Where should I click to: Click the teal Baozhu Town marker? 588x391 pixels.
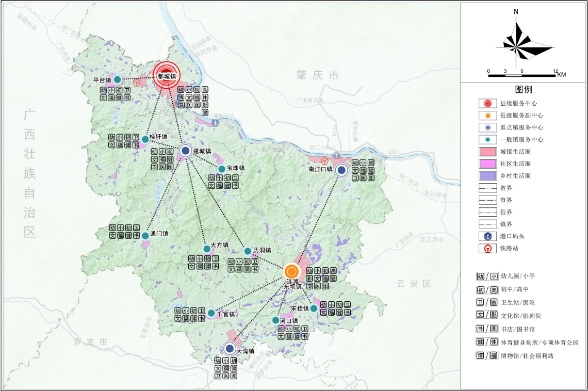222,169
